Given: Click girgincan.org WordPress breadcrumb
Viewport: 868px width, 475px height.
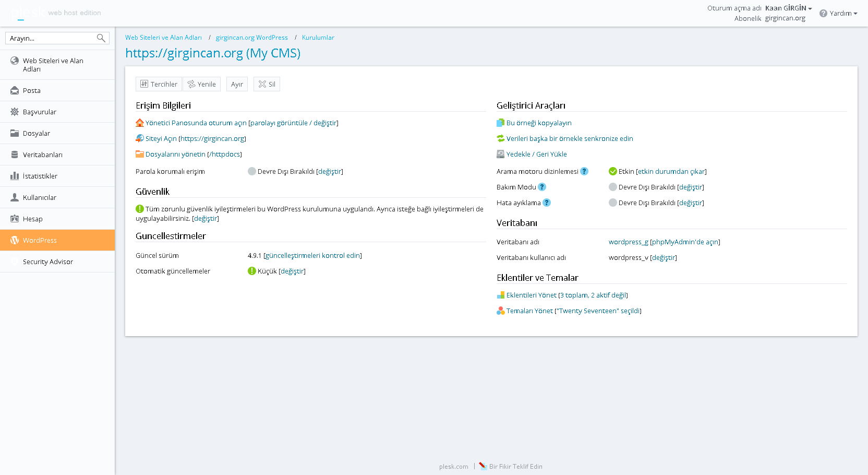Looking at the screenshot, I should [x=252, y=38].
